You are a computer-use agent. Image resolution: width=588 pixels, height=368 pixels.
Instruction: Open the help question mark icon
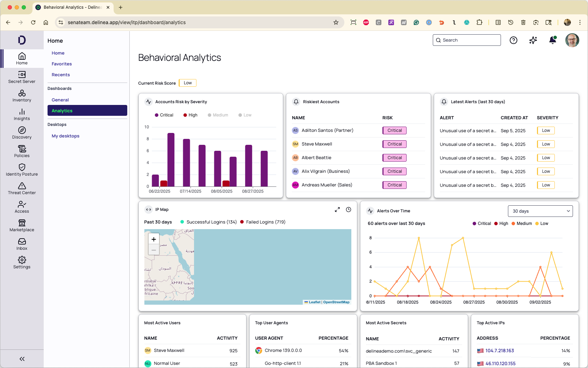click(x=513, y=40)
